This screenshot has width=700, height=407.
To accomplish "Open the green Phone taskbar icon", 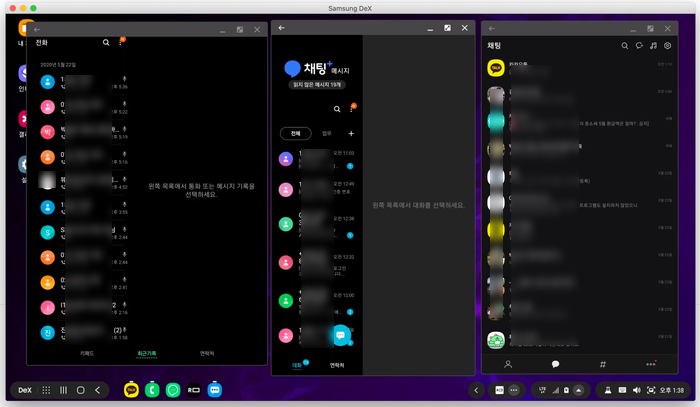I will (x=152, y=390).
